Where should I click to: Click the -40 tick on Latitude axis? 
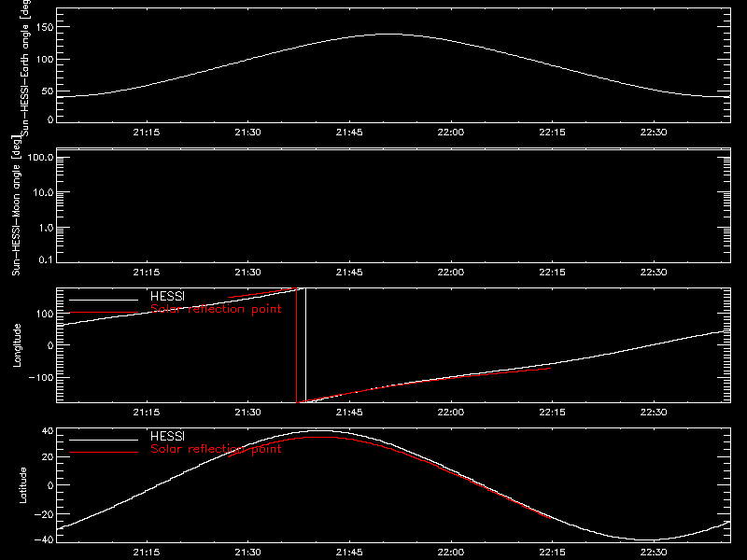pos(44,540)
